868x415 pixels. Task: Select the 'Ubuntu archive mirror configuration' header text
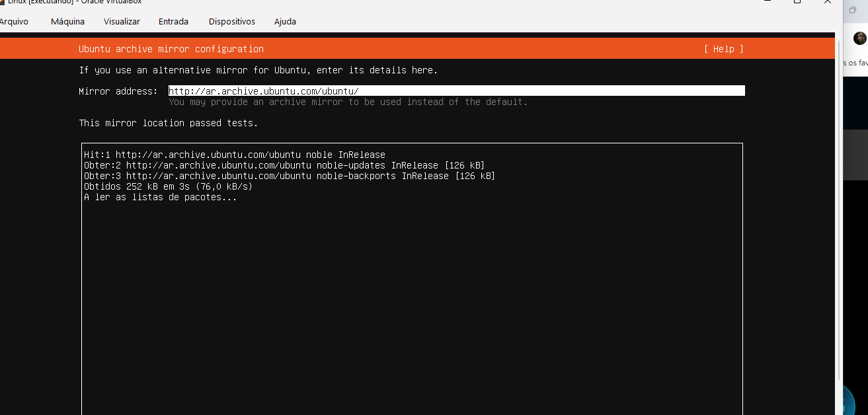coord(171,49)
